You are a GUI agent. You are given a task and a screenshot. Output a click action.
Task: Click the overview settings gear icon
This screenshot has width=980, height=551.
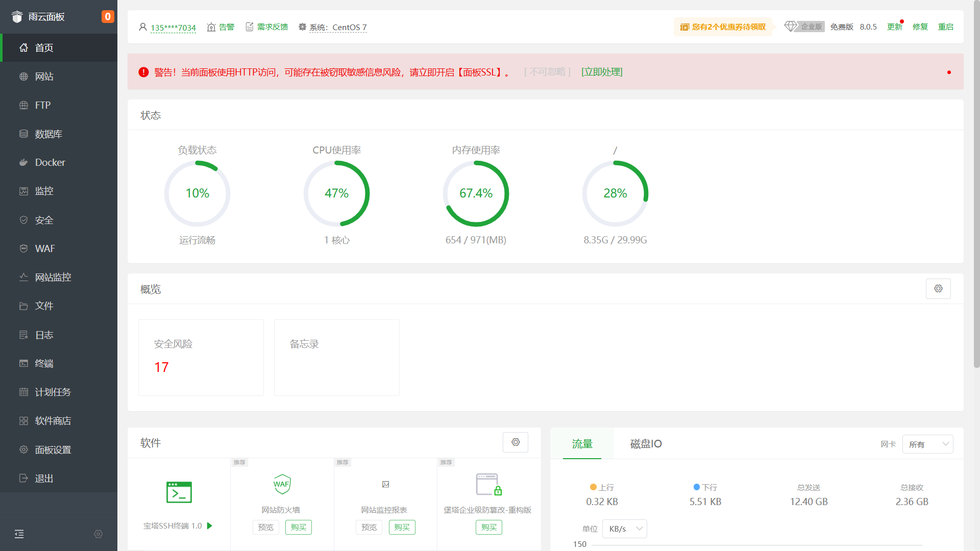pyautogui.click(x=938, y=289)
